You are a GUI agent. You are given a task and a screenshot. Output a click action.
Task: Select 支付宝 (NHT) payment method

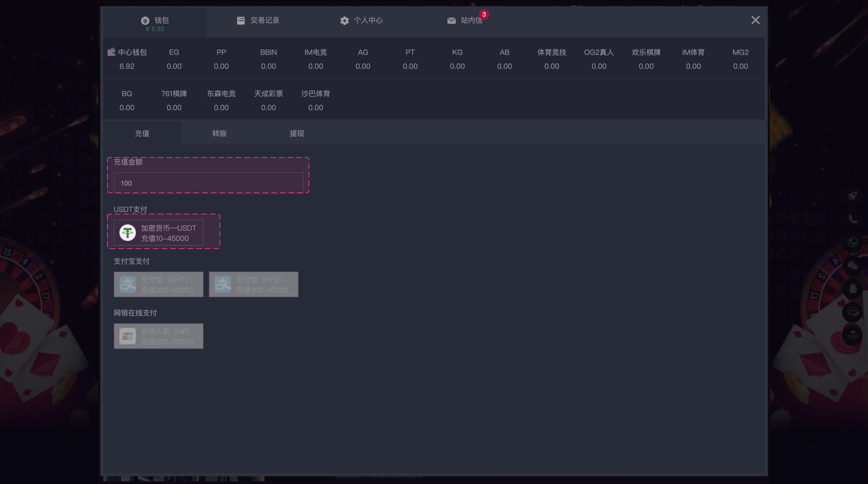(x=158, y=284)
